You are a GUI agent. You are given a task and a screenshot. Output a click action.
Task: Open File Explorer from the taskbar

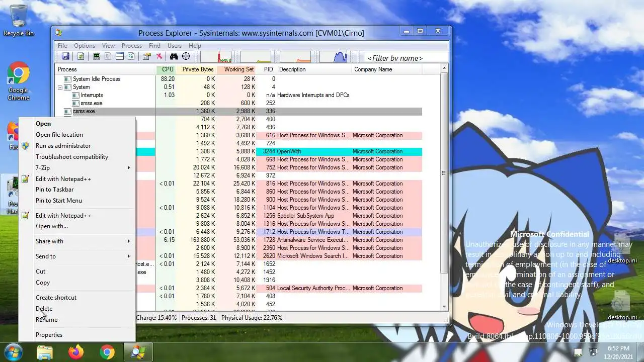click(x=45, y=352)
